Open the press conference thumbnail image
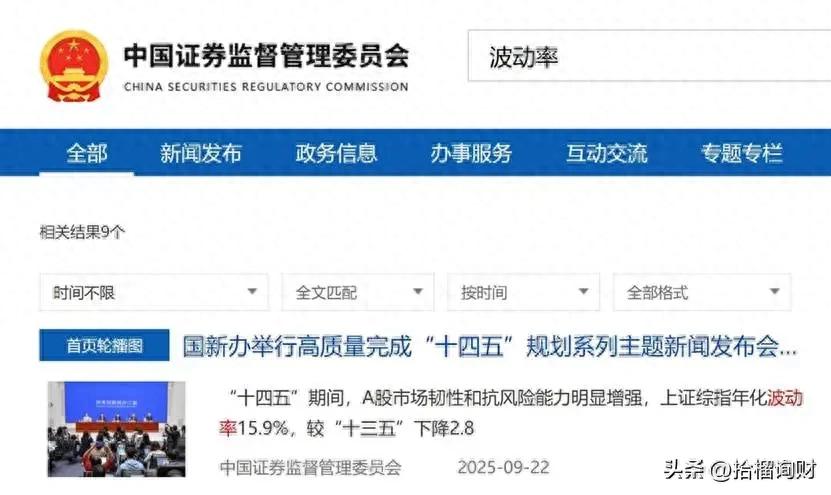831x495 pixels. 116,428
